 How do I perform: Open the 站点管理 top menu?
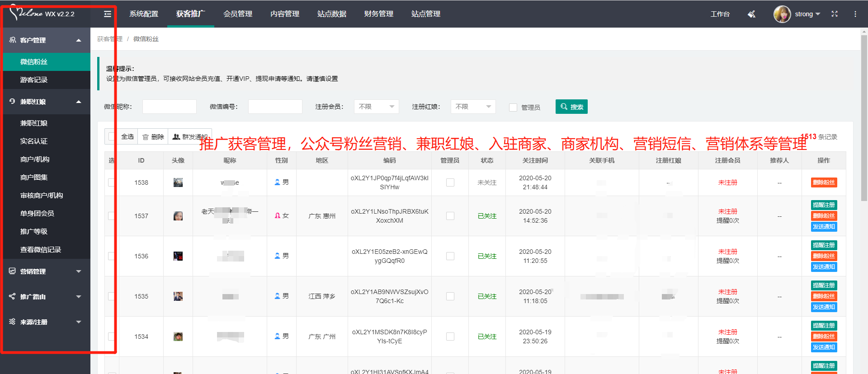tap(426, 14)
